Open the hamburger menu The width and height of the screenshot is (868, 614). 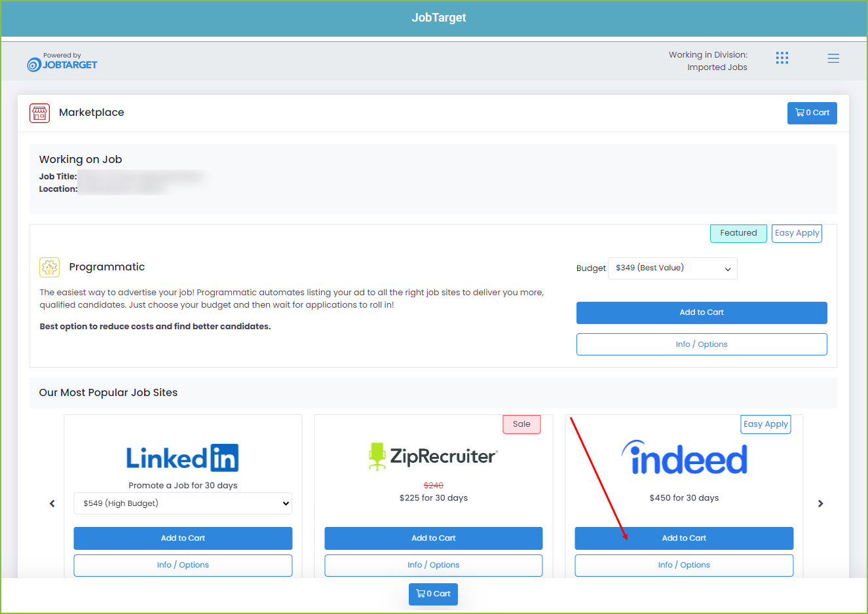(833, 58)
